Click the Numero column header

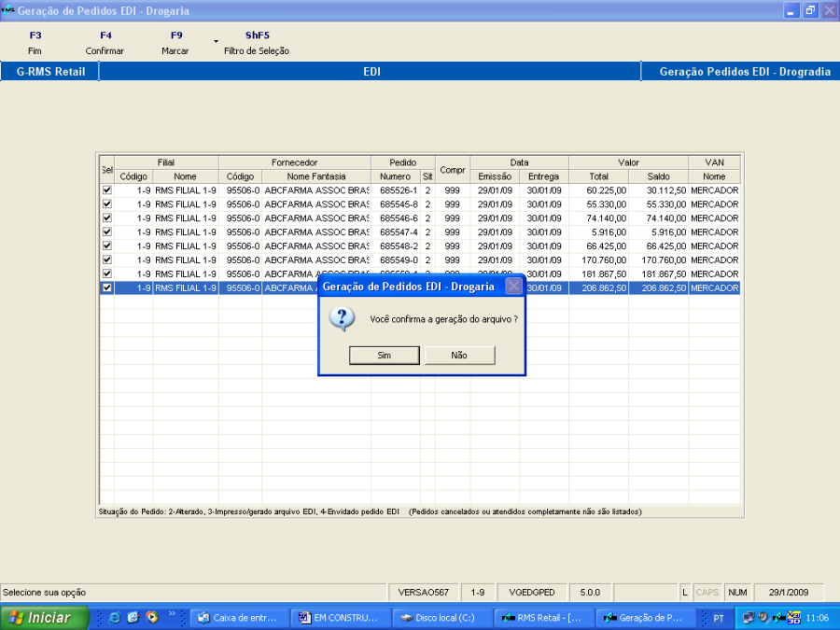tap(396, 176)
